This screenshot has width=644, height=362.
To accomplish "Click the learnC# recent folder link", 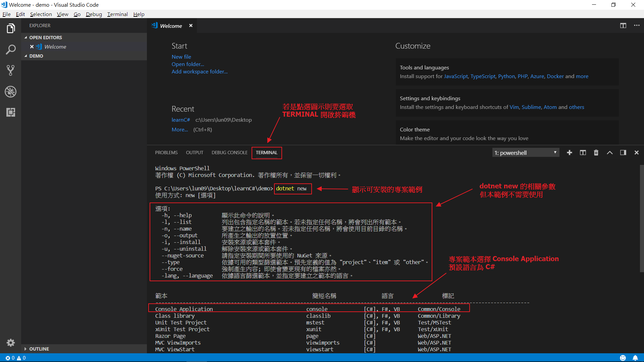I will click(x=180, y=120).
